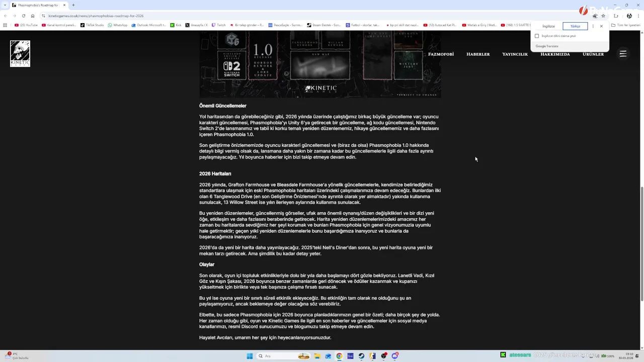Screen dimensions: 644x362
Task: Open the site information icon in address bar
Action: pyautogui.click(x=43, y=16)
